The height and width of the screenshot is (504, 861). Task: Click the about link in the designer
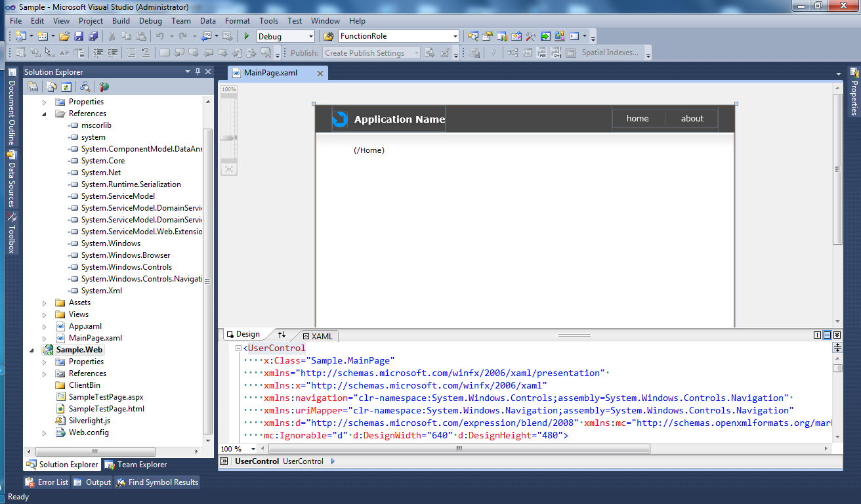[x=692, y=119]
